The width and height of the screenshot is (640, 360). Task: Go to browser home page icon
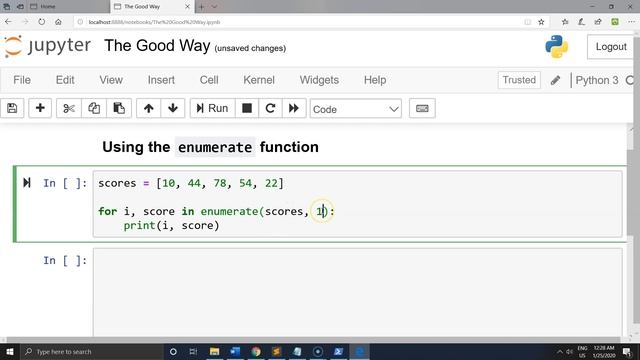tap(58, 22)
